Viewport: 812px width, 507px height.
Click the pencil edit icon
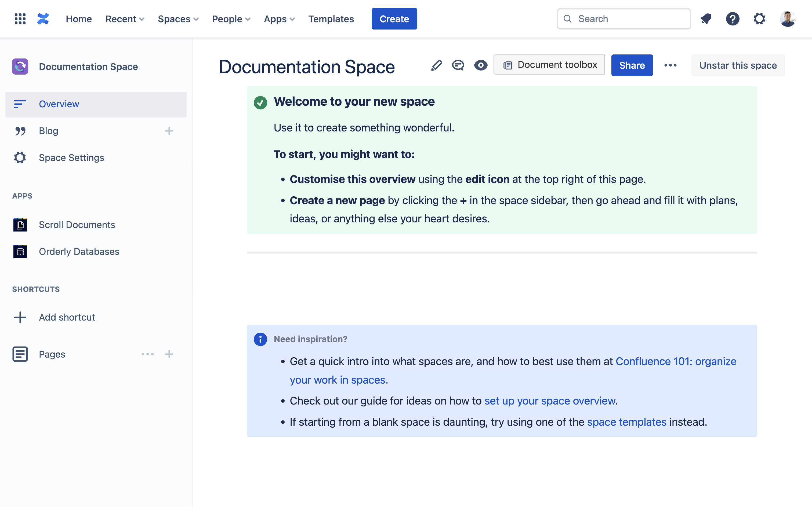tap(437, 65)
